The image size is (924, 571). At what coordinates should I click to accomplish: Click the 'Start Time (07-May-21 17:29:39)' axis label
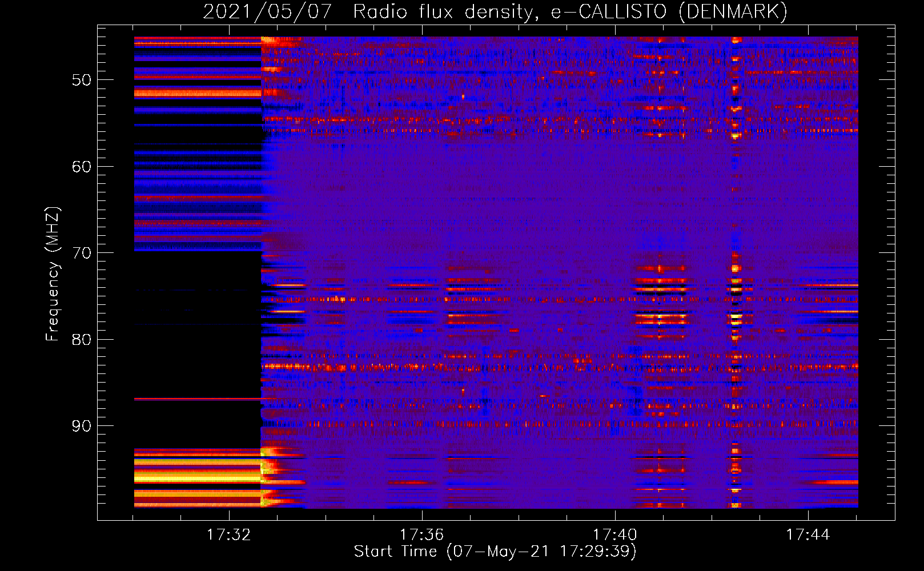point(495,552)
